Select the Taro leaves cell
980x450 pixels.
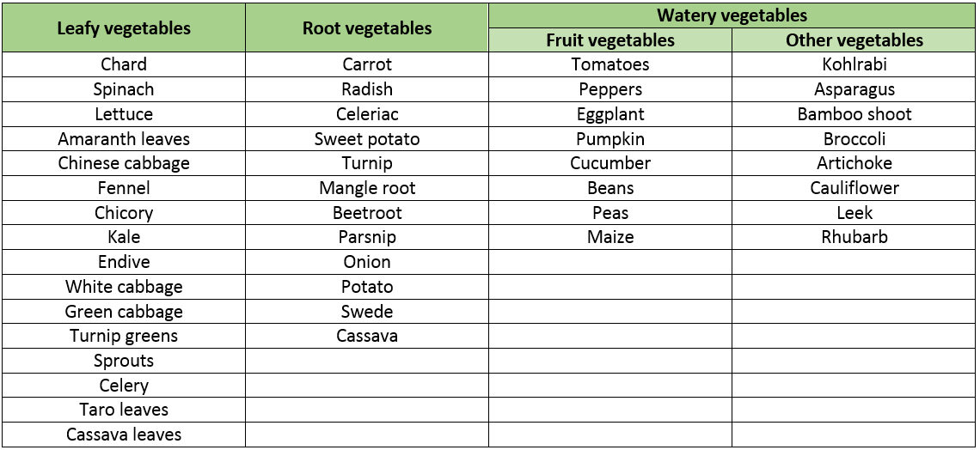(x=124, y=410)
